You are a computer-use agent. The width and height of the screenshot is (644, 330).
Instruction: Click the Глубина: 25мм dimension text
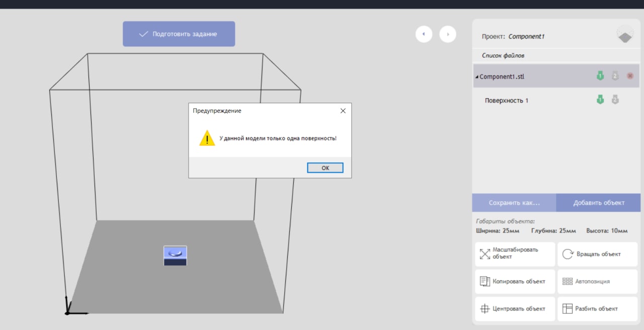click(553, 231)
